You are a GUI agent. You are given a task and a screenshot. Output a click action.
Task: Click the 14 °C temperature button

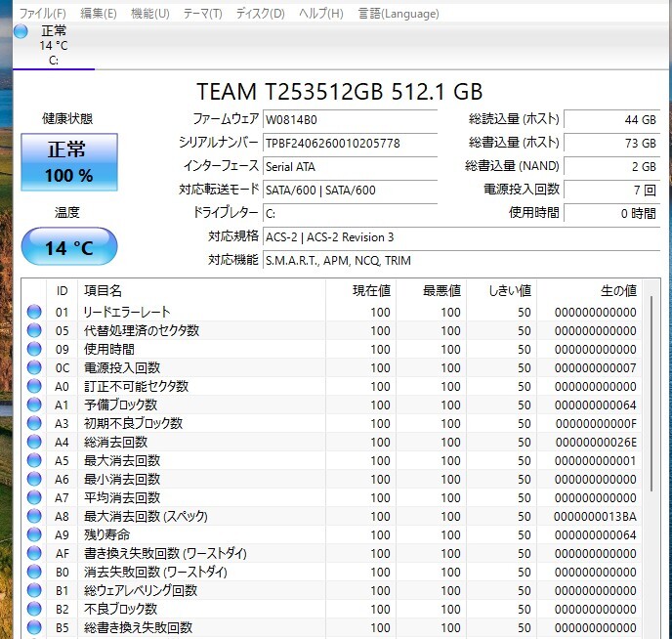click(68, 247)
